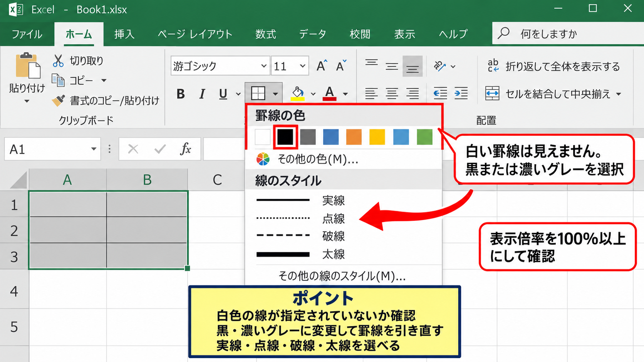The height and width of the screenshot is (362, 644).
Task: Expand the font color dropdown arrow
Action: coord(345,93)
